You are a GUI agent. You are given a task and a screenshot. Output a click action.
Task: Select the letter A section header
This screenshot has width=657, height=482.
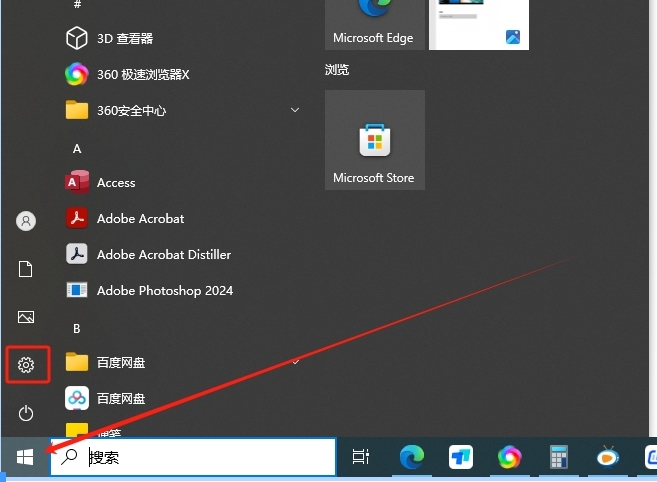[x=77, y=149]
